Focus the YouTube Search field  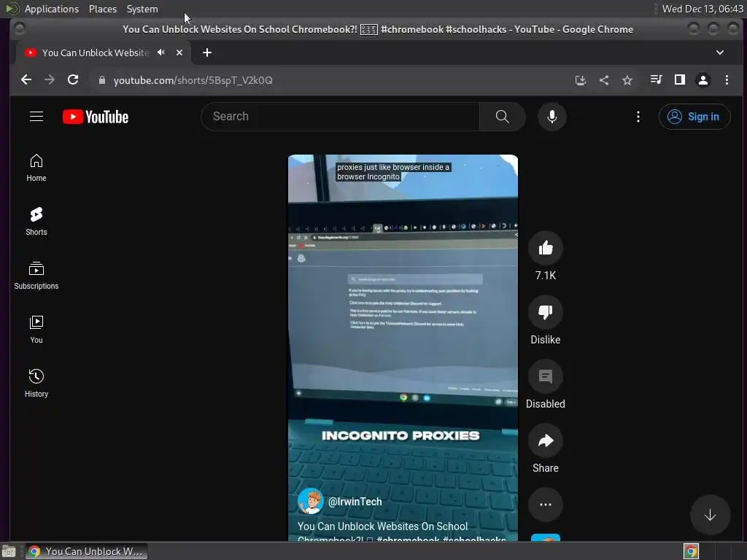(x=340, y=117)
